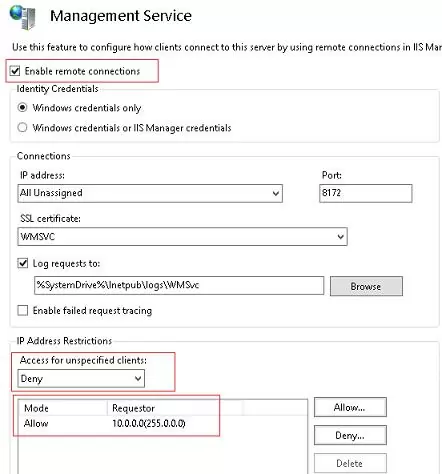Image resolution: width=442 pixels, height=474 pixels.
Task: Select Windows credentials only option
Action: [22, 108]
